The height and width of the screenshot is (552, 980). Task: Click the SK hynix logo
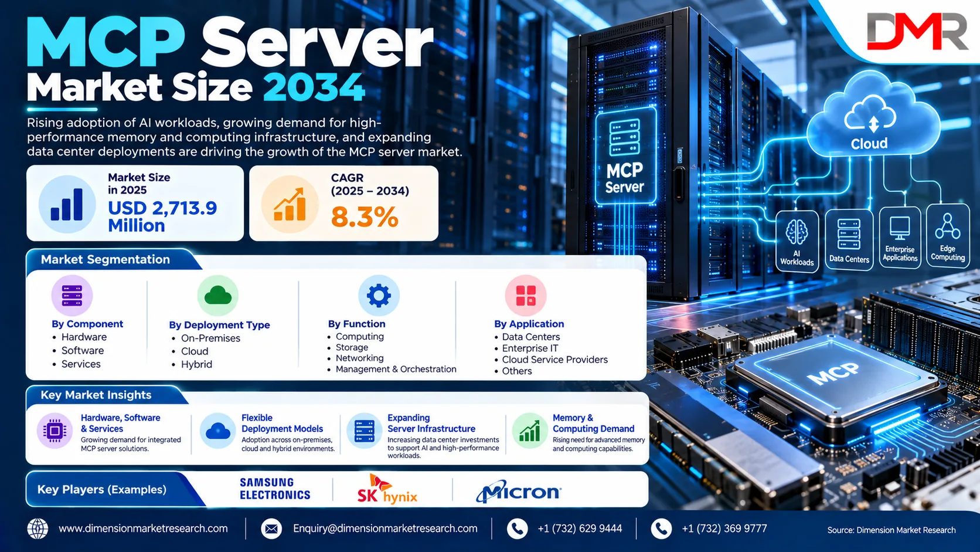[387, 490]
